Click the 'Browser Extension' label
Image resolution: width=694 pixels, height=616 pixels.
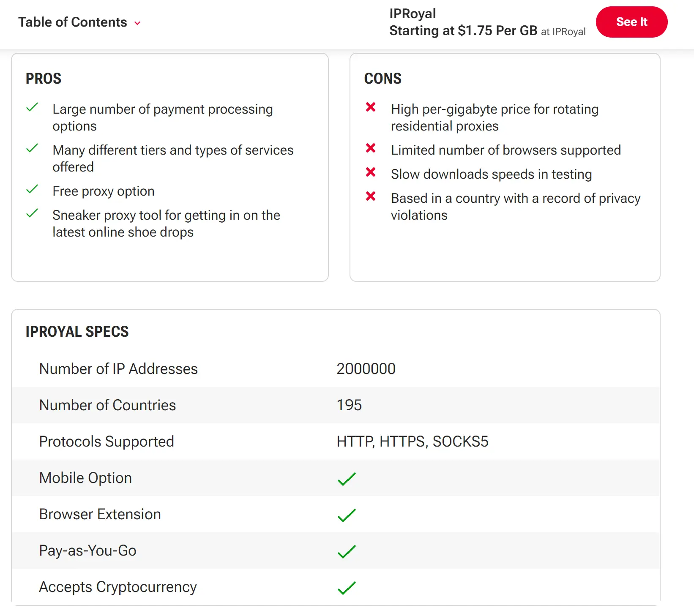click(x=100, y=514)
